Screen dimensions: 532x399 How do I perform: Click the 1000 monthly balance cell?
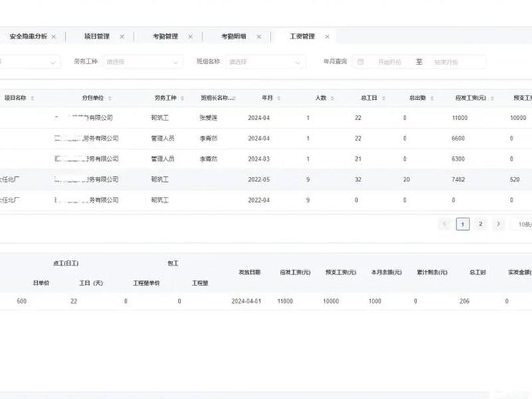click(375, 301)
